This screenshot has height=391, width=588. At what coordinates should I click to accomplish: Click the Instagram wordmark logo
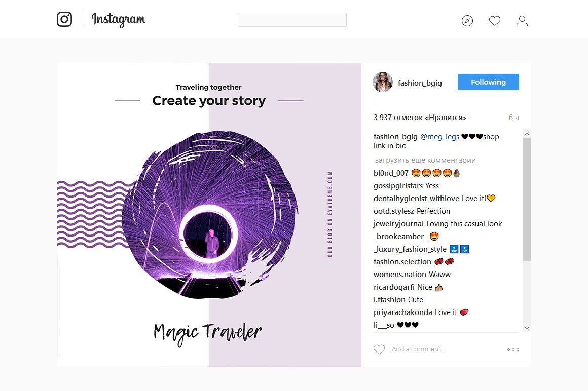click(119, 19)
